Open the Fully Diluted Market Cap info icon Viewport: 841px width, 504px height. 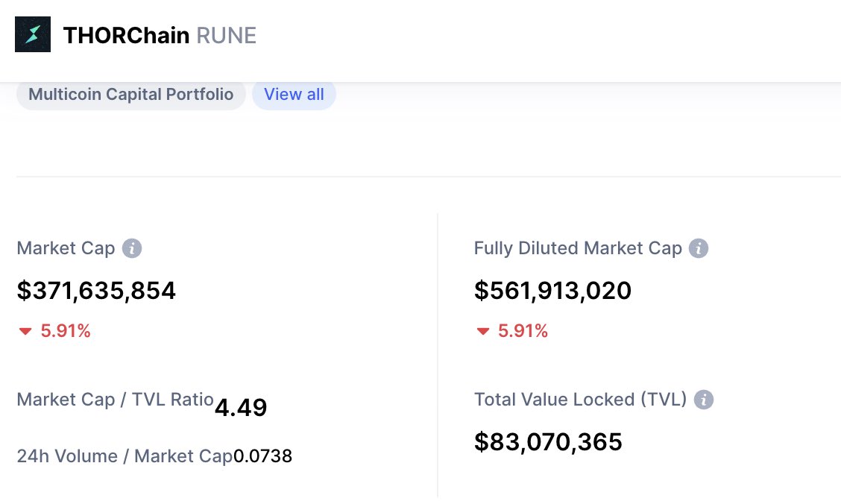click(699, 248)
